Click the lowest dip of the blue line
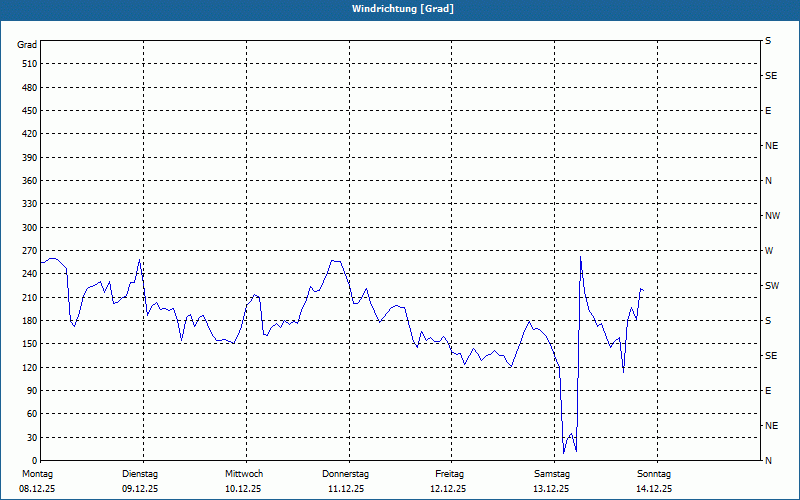Screen dimensions: 800x500 (564, 453)
